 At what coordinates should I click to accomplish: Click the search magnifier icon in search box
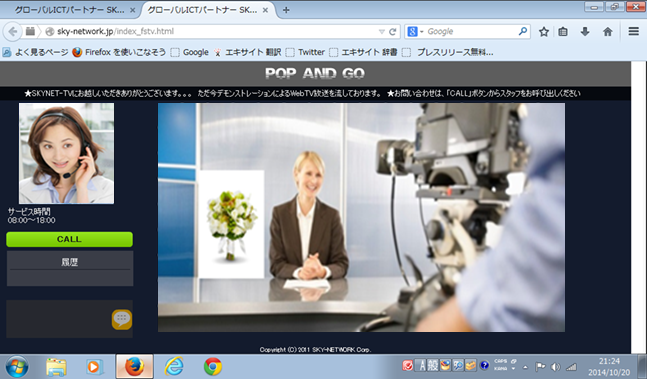pos(522,31)
